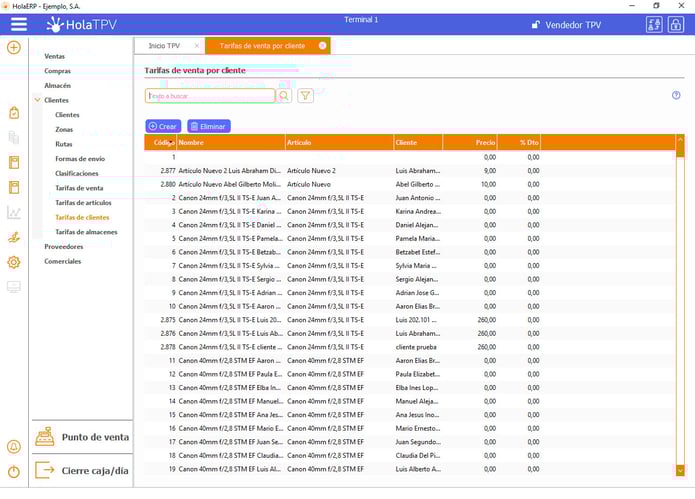Click the lock terminal icon in header

(x=675, y=25)
